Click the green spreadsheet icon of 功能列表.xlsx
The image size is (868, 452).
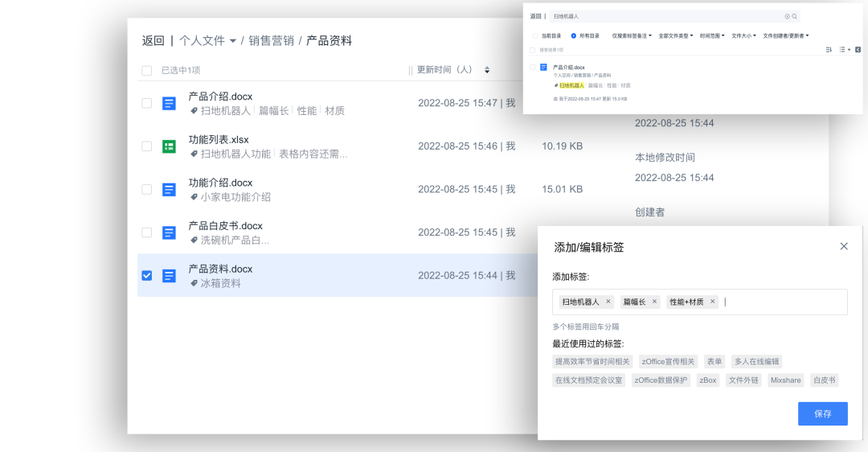[169, 146]
